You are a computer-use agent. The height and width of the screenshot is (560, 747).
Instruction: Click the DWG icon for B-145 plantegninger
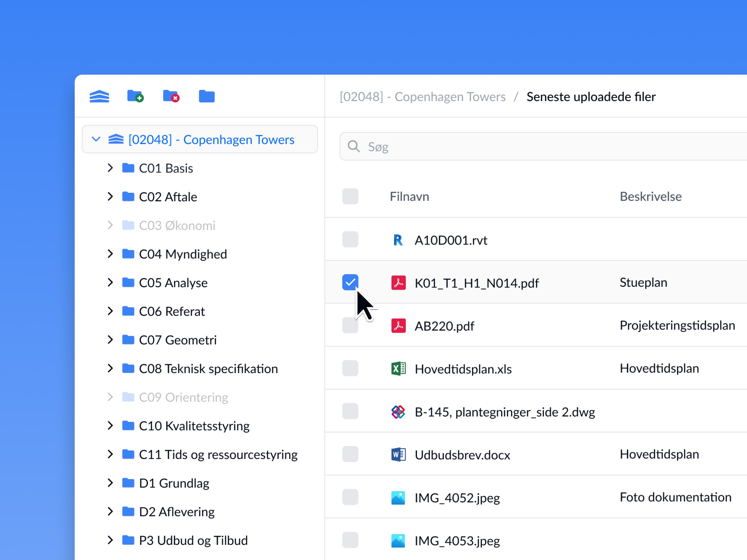tap(398, 411)
